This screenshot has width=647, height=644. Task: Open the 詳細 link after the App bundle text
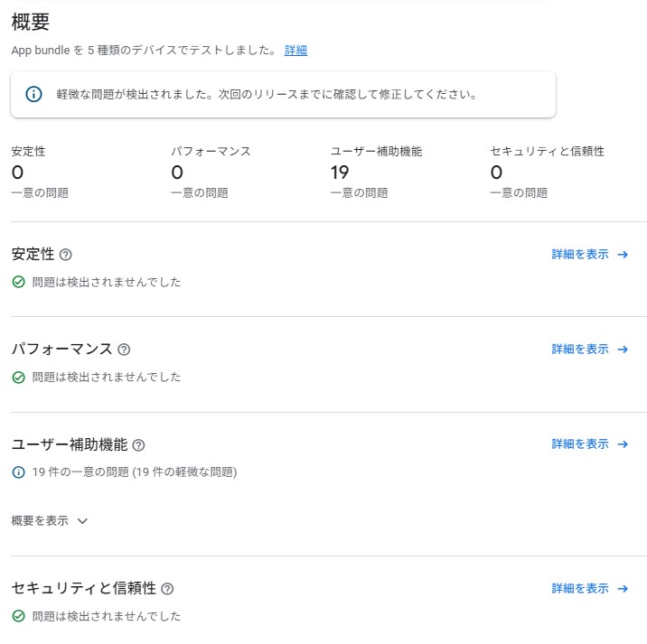tap(295, 51)
